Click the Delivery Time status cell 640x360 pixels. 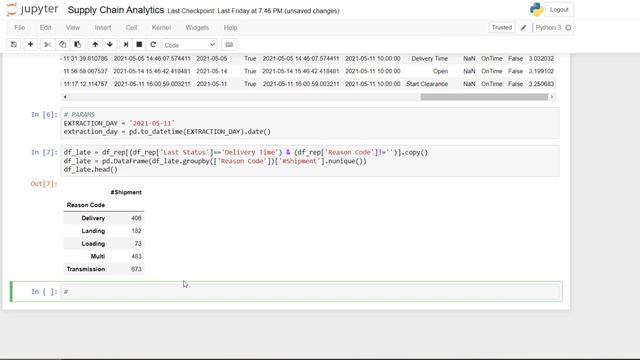tap(429, 59)
